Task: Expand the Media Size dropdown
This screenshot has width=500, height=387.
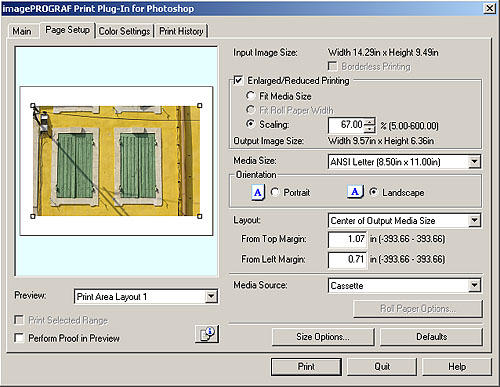Action: (x=474, y=162)
